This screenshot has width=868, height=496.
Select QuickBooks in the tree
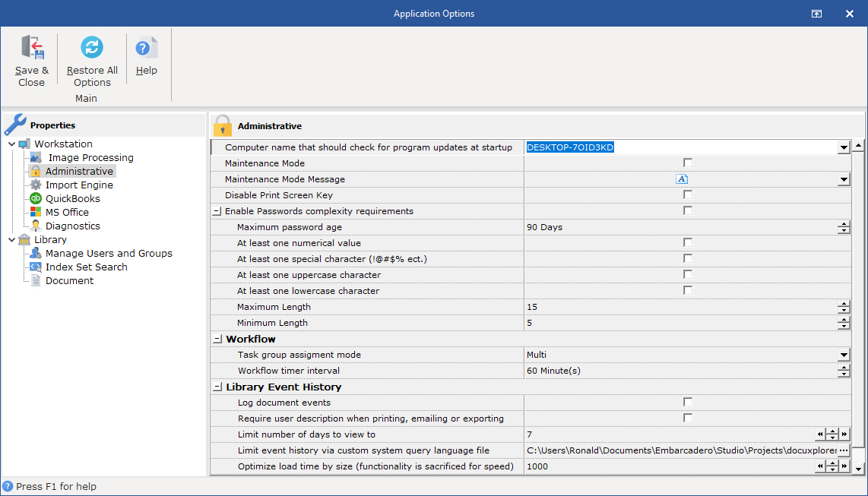pos(72,198)
